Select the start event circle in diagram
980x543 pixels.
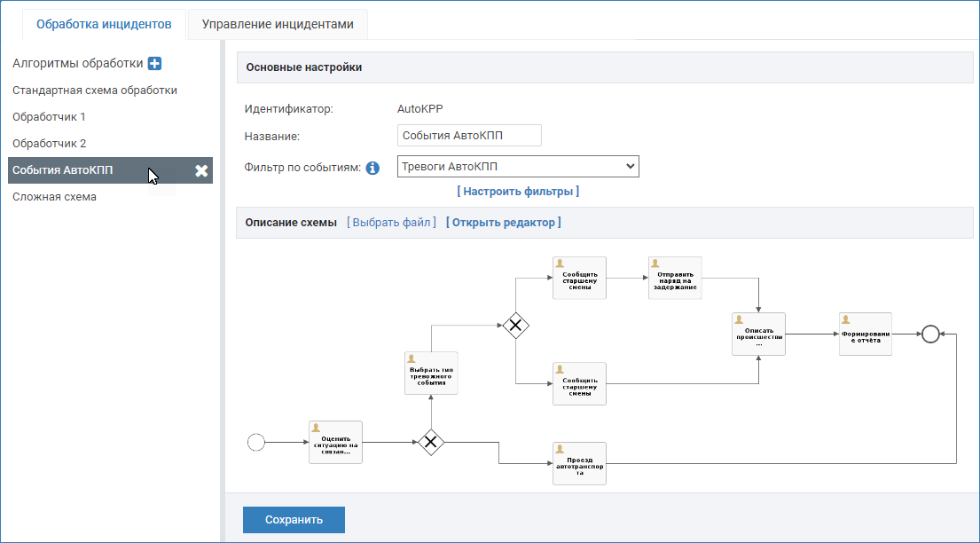pos(255,442)
